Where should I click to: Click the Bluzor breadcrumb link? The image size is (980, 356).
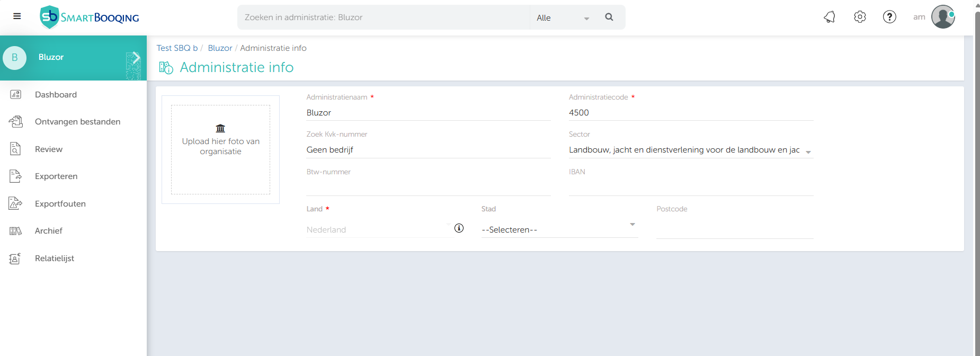point(220,48)
